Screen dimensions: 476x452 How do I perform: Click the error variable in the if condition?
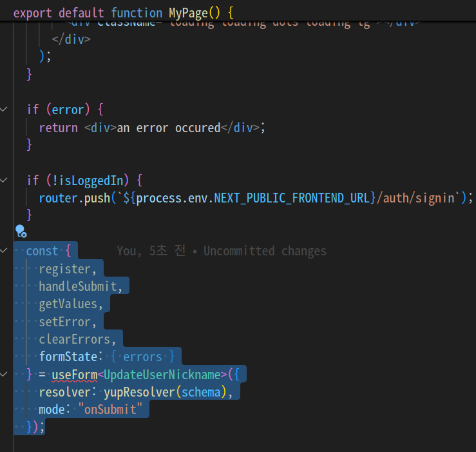pyautogui.click(x=68, y=110)
